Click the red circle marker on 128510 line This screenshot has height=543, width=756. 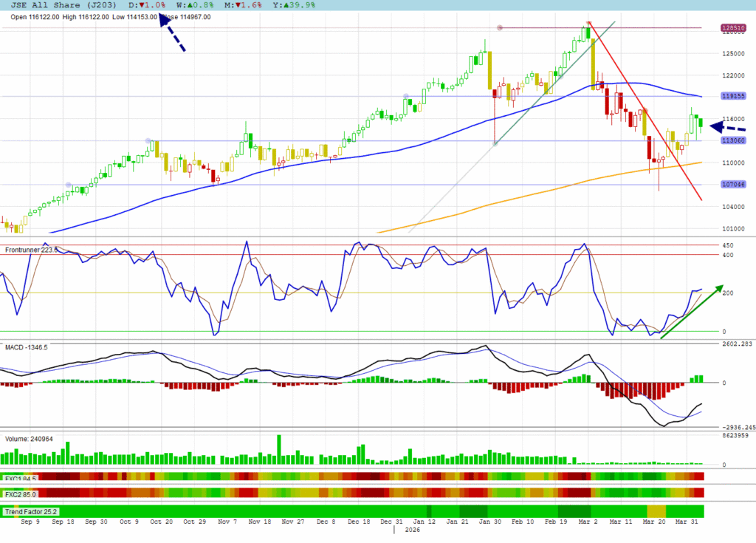[500, 28]
